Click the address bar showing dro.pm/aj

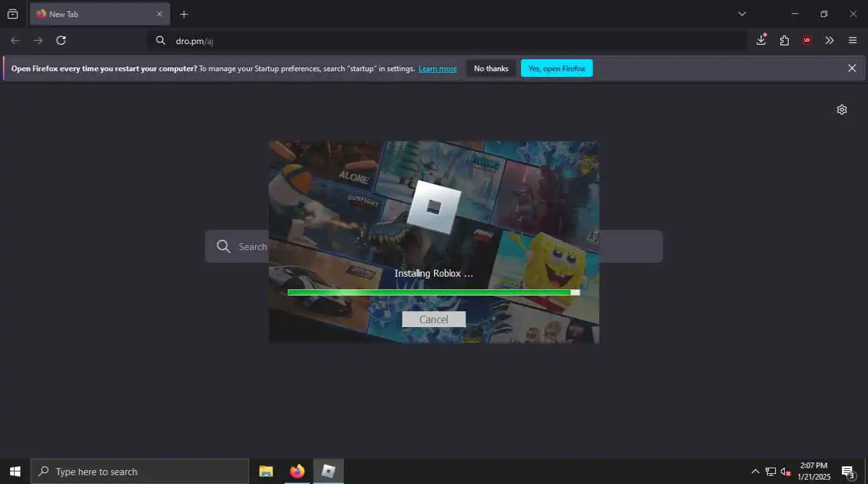(x=447, y=40)
